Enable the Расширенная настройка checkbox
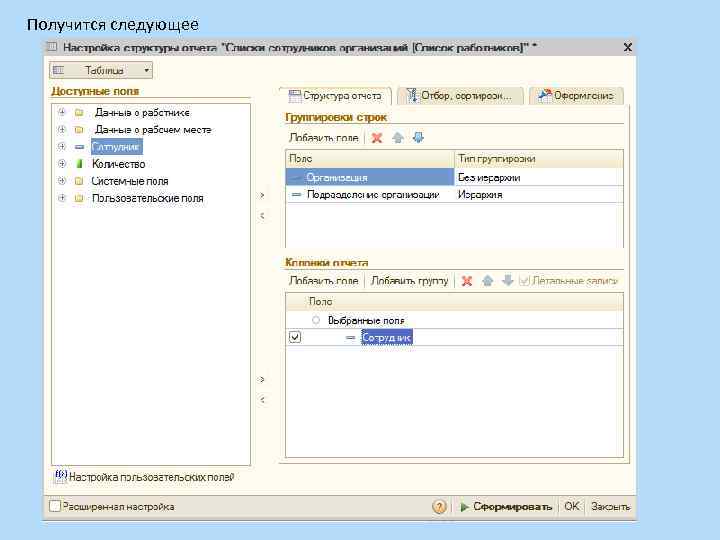 pyautogui.click(x=55, y=506)
